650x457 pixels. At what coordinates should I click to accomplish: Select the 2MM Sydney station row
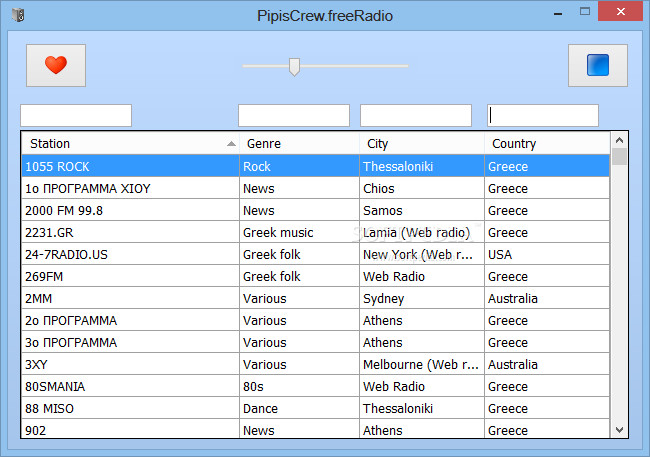point(315,298)
